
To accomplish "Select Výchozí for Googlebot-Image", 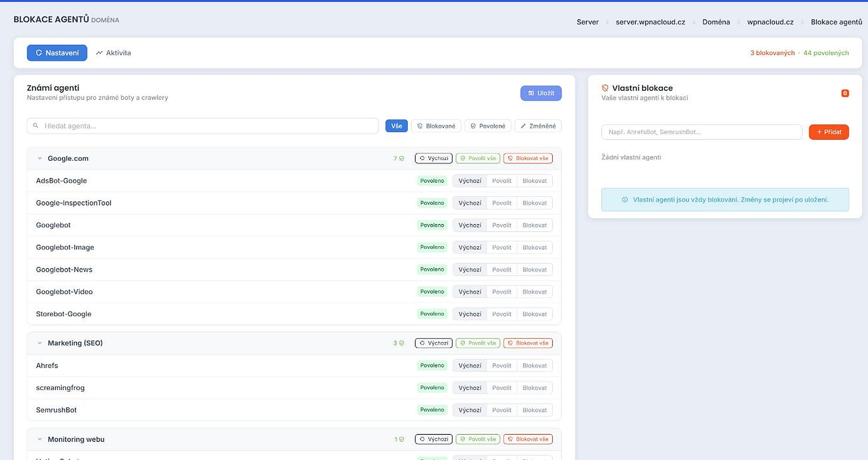I will 470,247.
